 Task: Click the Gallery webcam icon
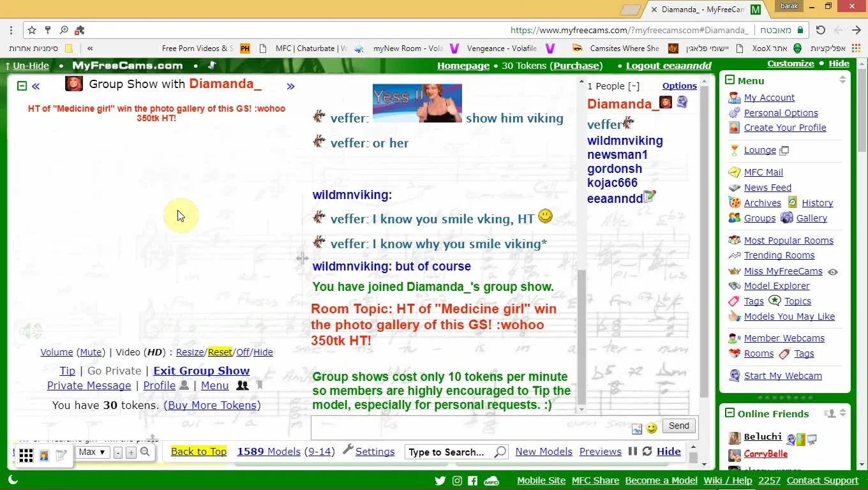coord(787,218)
